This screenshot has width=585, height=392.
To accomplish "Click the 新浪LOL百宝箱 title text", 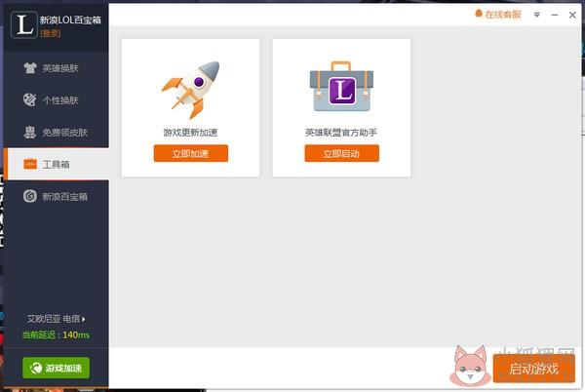I will tap(70, 20).
